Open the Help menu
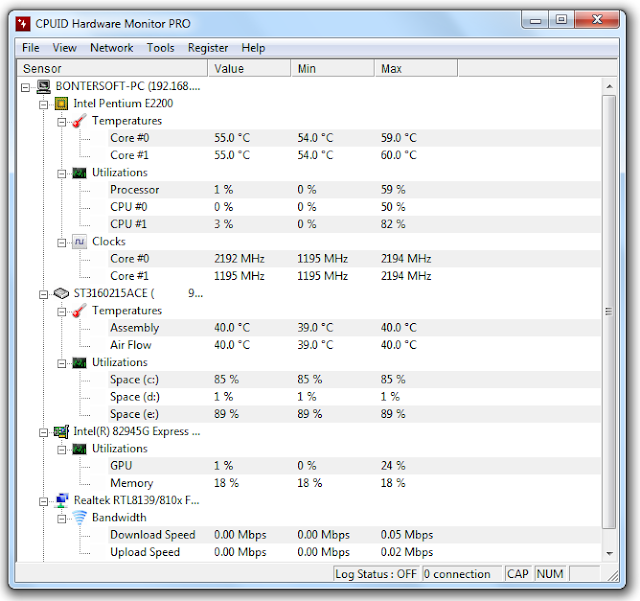 click(x=253, y=48)
